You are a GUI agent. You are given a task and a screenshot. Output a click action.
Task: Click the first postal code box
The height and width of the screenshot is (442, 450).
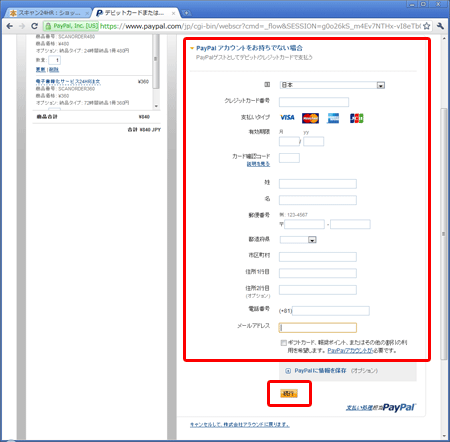pyautogui.click(x=304, y=224)
